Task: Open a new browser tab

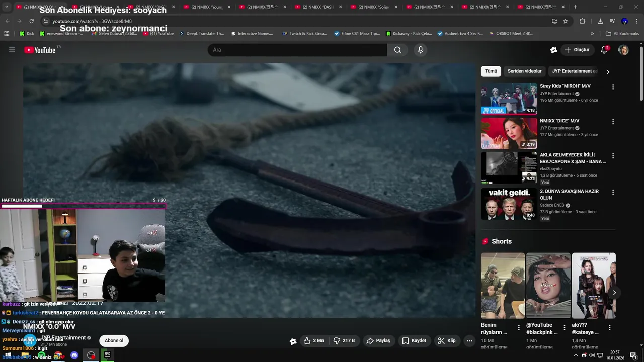Action: click(x=575, y=7)
